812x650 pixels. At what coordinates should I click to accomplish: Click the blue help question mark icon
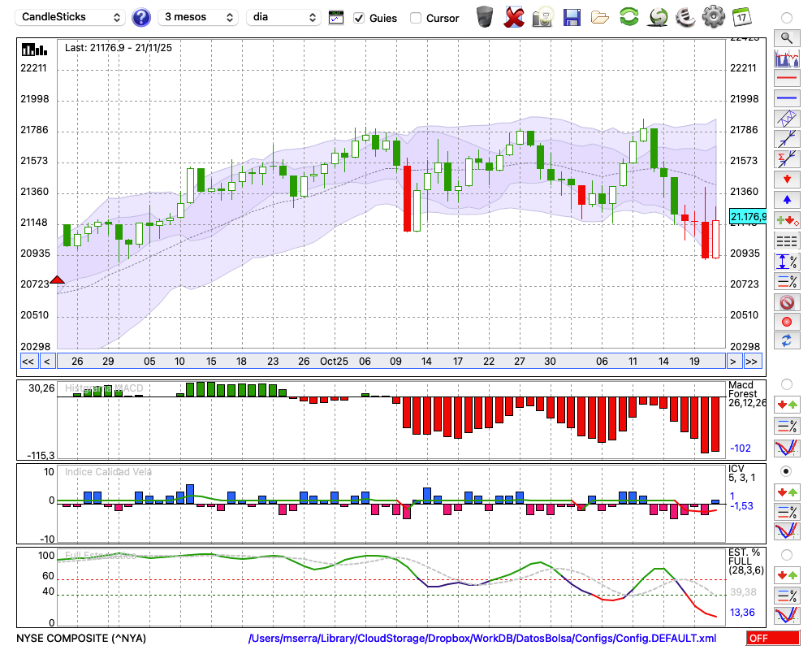point(140,18)
